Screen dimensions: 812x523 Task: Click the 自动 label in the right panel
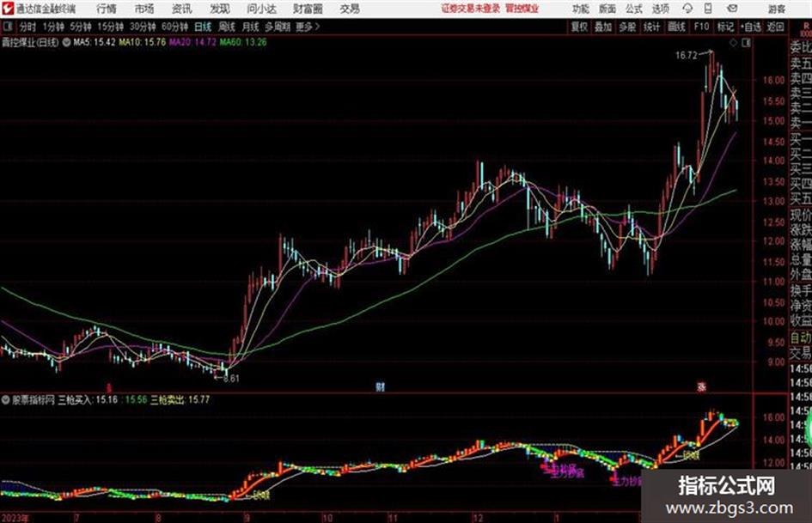[x=801, y=338]
